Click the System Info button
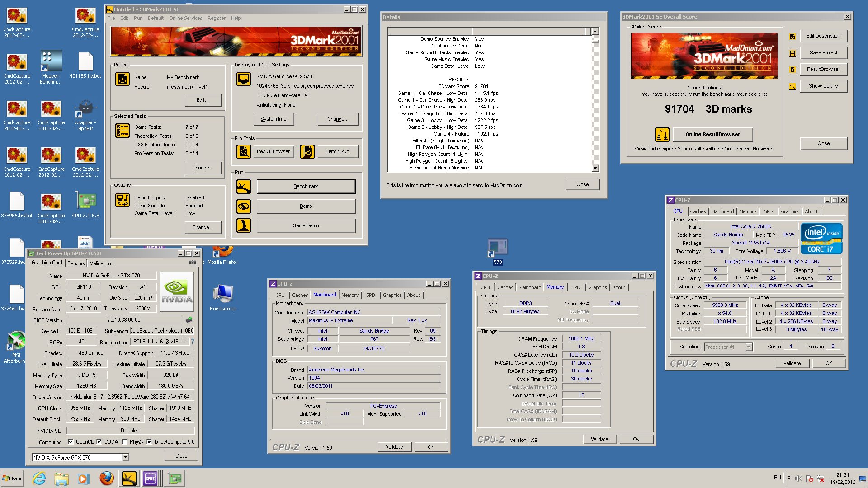 [x=274, y=119]
